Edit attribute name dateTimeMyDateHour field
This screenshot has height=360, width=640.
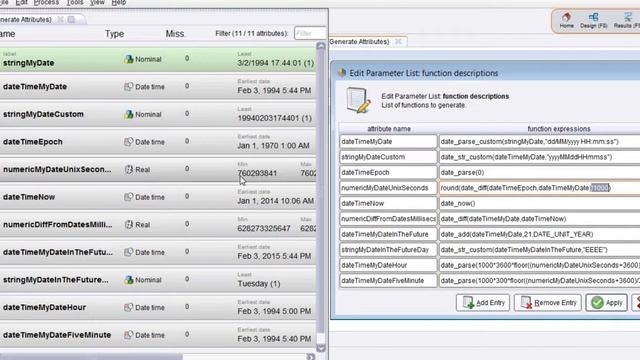[388, 265]
